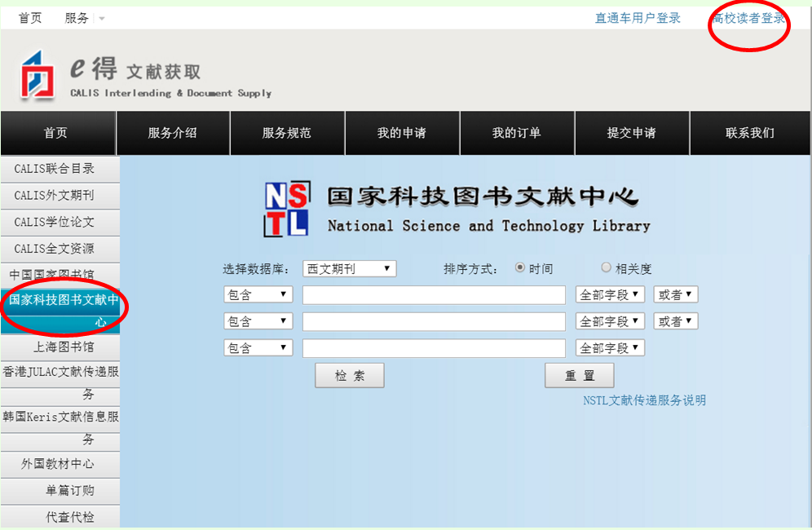
Task: Focus the second search keyword field
Action: pos(434,321)
